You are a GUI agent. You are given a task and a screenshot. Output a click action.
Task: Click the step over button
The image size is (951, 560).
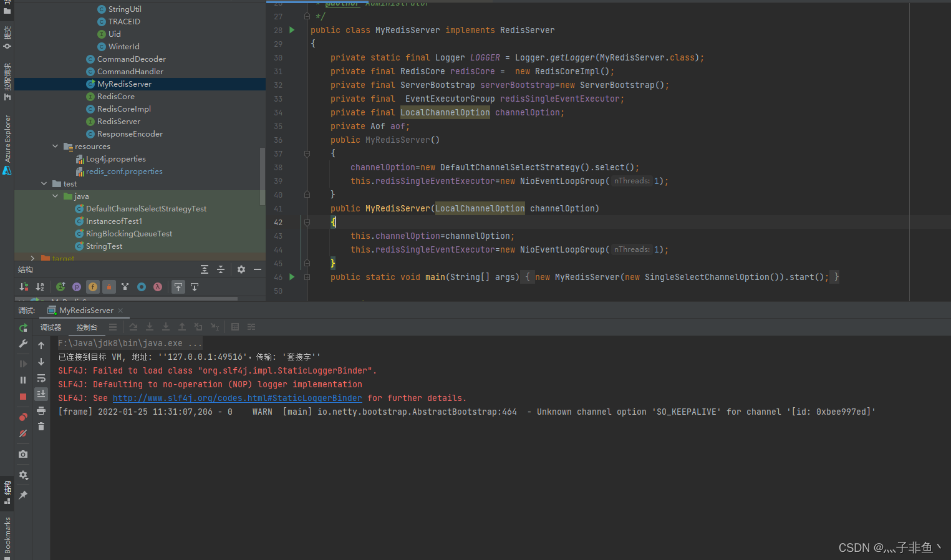133,327
